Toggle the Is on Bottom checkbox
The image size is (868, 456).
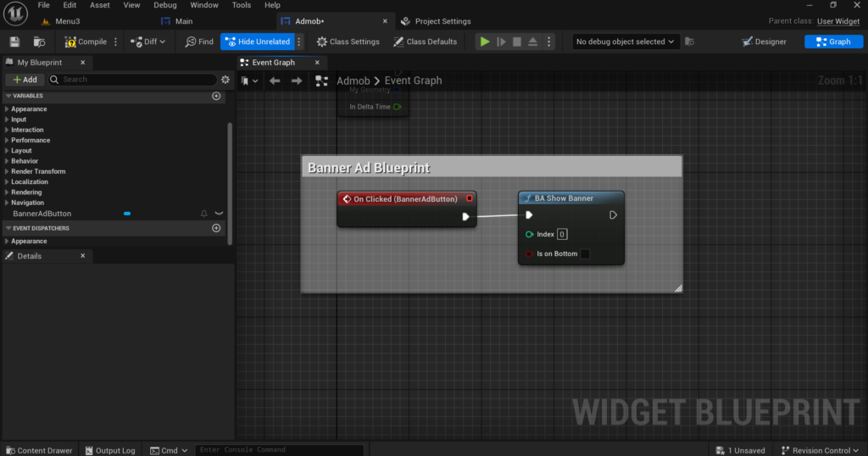pyautogui.click(x=585, y=254)
